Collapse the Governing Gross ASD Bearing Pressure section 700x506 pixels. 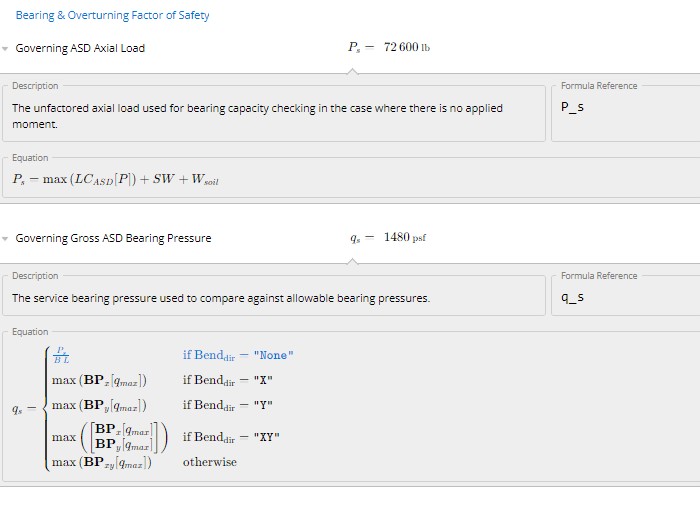pyautogui.click(x=6, y=239)
